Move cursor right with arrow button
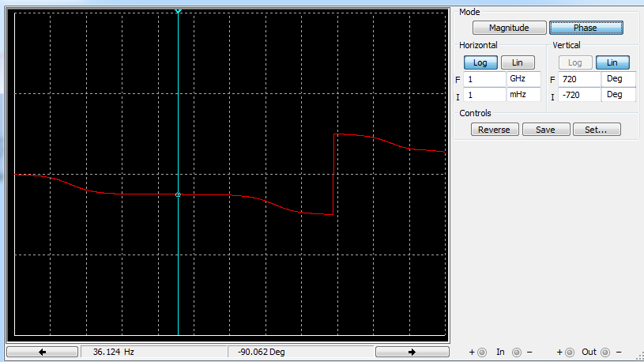Viewport: 644px width, 362px height. pos(412,352)
